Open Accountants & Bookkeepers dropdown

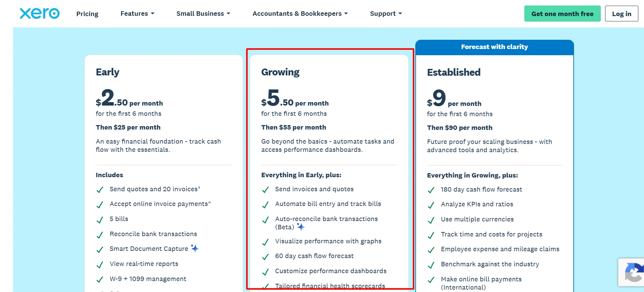pyautogui.click(x=300, y=14)
